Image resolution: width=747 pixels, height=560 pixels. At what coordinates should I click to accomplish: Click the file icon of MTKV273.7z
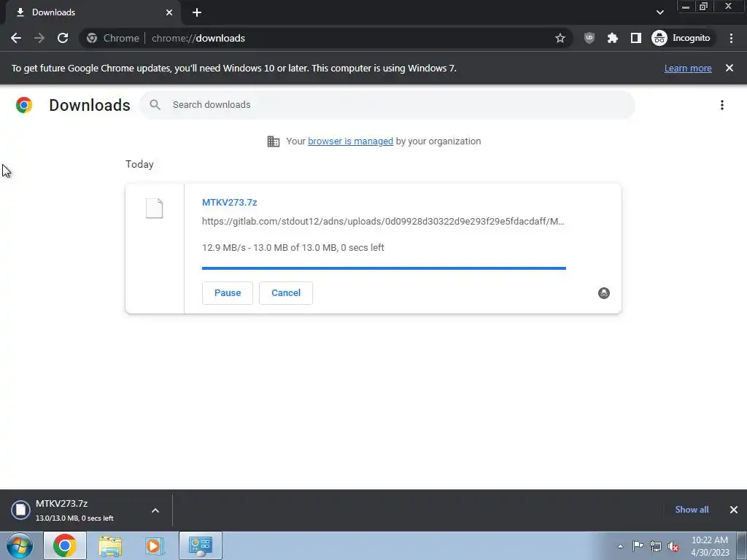click(155, 209)
